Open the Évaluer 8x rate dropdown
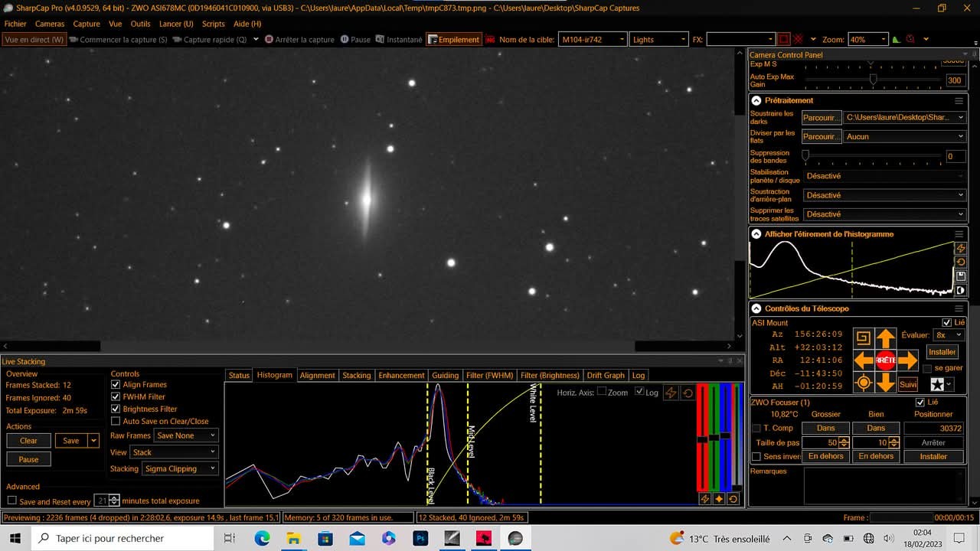 coord(948,335)
